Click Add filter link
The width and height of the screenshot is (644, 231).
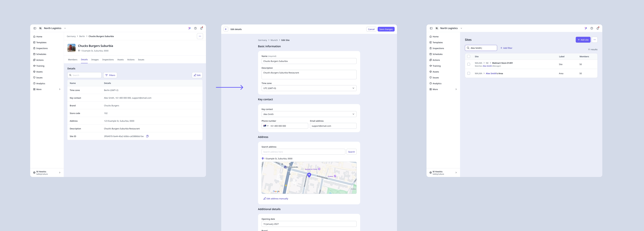pyautogui.click(x=506, y=48)
